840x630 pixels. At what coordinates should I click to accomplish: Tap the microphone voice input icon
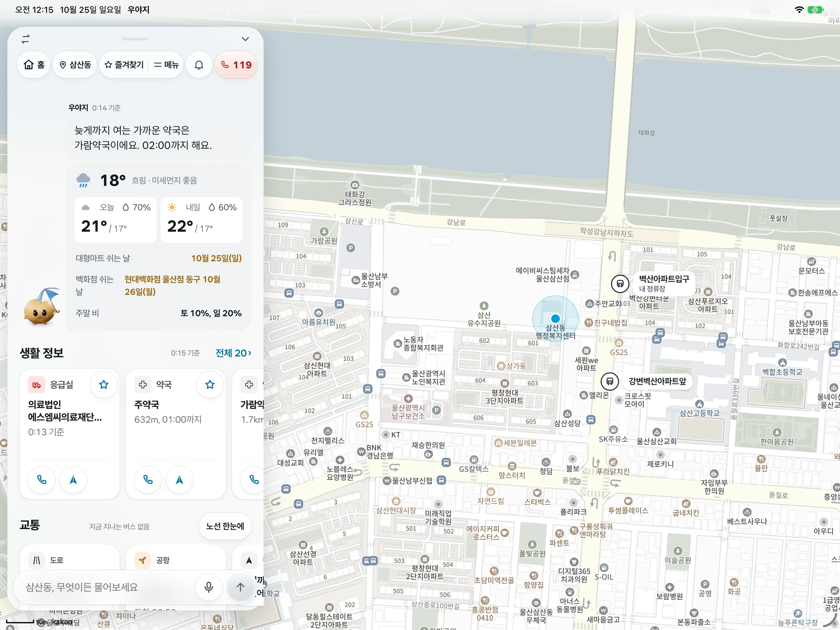[208, 587]
